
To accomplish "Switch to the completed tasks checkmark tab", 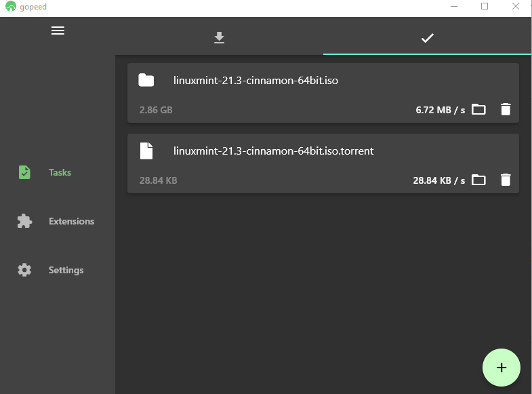I will (x=427, y=37).
